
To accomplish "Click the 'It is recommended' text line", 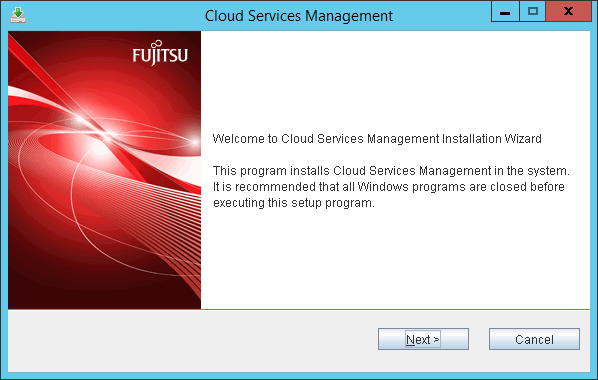I will (388, 187).
